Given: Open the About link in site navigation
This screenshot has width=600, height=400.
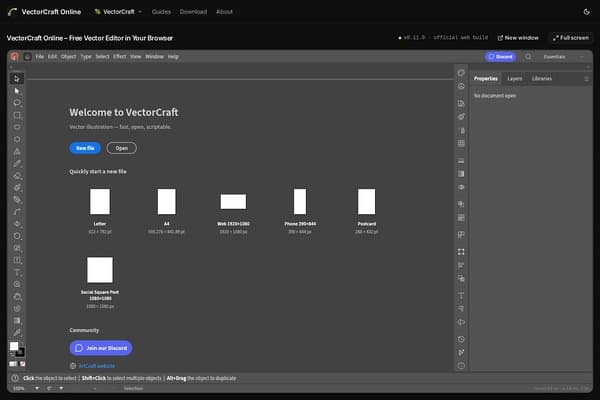Looking at the screenshot, I should 224,12.
